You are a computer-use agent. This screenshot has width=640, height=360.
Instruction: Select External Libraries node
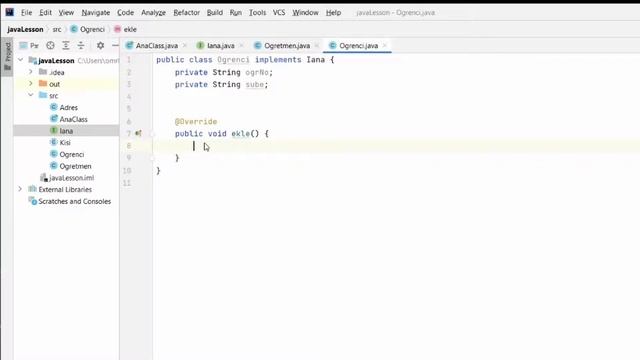tap(65, 189)
